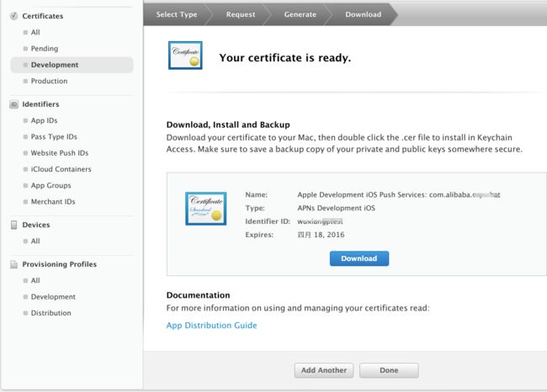This screenshot has height=392, width=547.
Task: Click the Identifiers ID icon
Action: (x=14, y=104)
